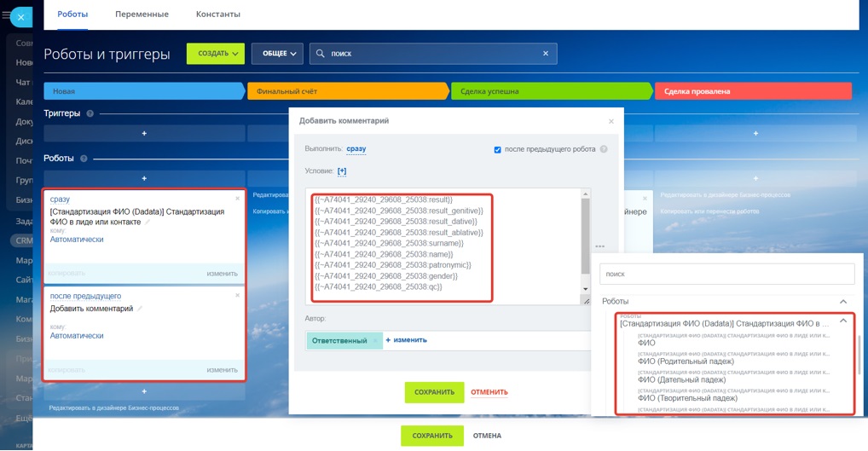Viewport: 868px width, 451px height.
Task: Click the help icon next to Триггеры
Action: 90,113
